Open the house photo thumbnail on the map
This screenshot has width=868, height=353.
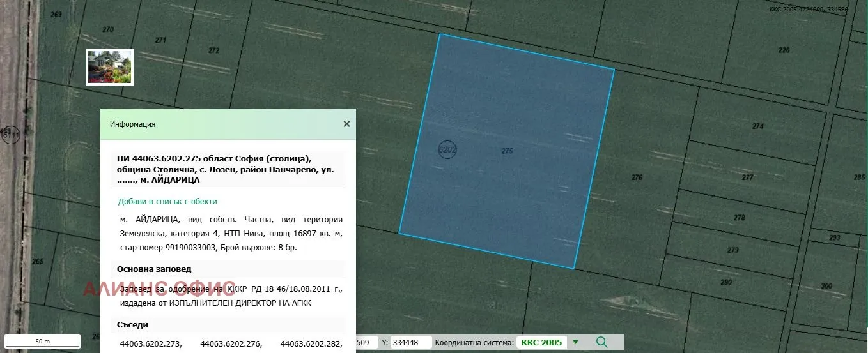110,67
